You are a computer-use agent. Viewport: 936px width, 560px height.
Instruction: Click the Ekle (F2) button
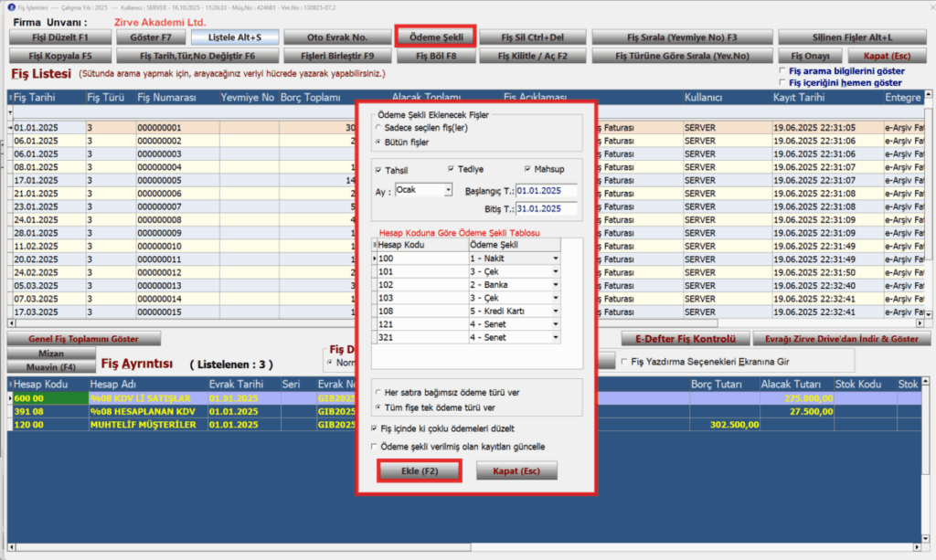(419, 470)
